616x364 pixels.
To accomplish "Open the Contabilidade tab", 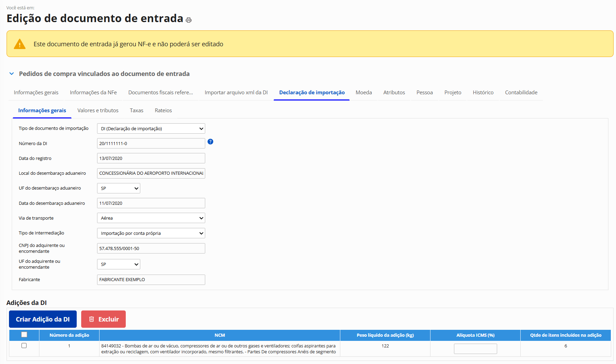I will click(x=521, y=93).
